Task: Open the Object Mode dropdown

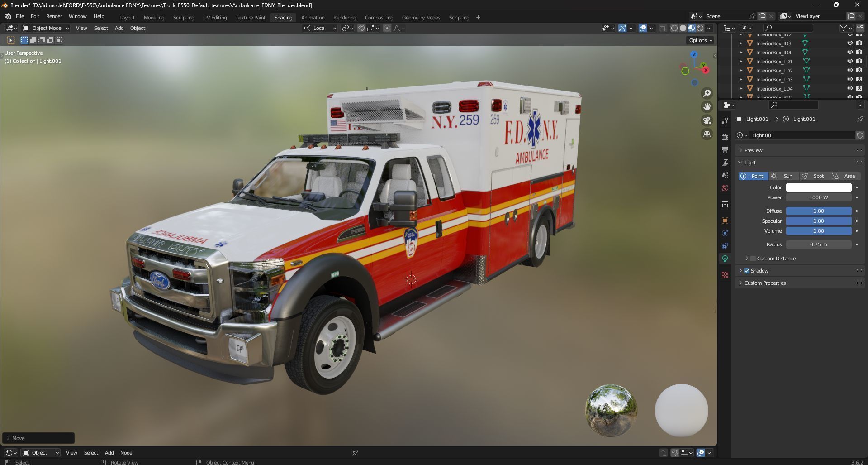Action: (46, 28)
